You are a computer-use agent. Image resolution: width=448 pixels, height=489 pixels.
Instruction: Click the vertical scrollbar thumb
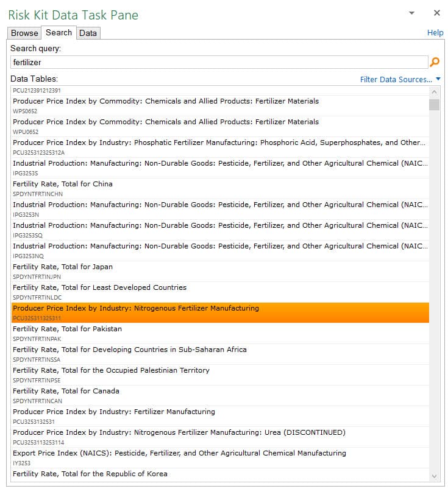(x=434, y=105)
